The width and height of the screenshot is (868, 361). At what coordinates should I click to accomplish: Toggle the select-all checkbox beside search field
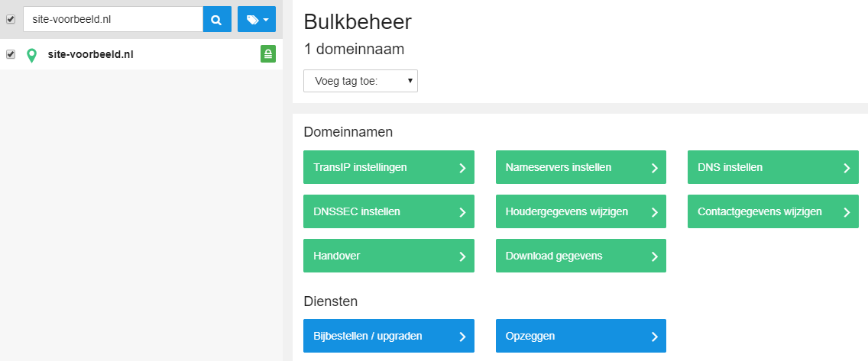pyautogui.click(x=11, y=19)
